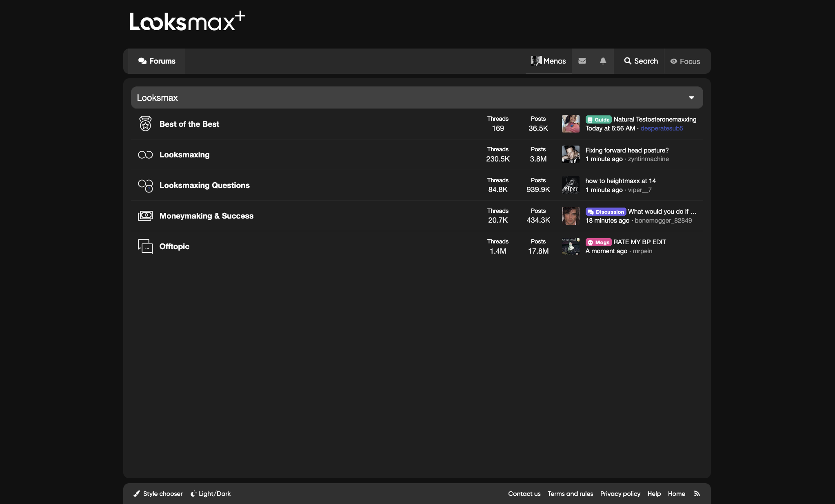The width and height of the screenshot is (835, 504).
Task: Open the Offtopic forum link
Action: 174,246
